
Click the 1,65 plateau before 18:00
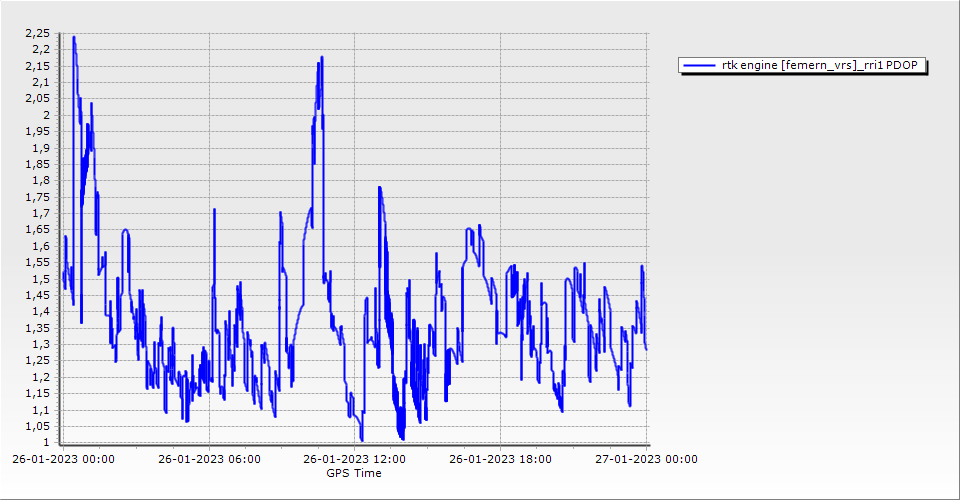469,230
